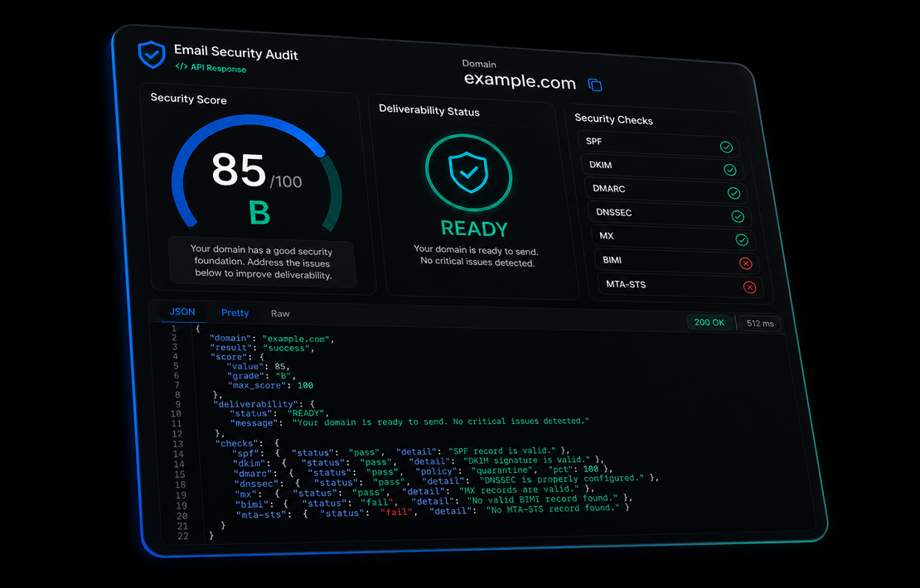920x588 pixels.
Task: Click the API Response code bracket icon
Action: pyautogui.click(x=182, y=66)
